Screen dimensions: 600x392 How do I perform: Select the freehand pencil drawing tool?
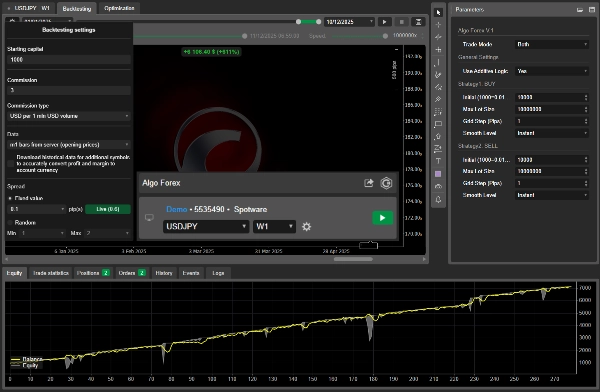click(x=439, y=75)
